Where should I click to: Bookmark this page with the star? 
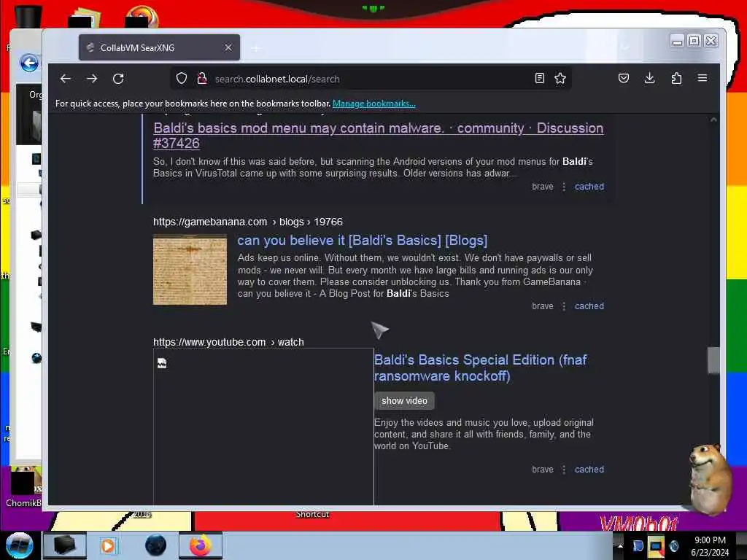[x=560, y=78]
